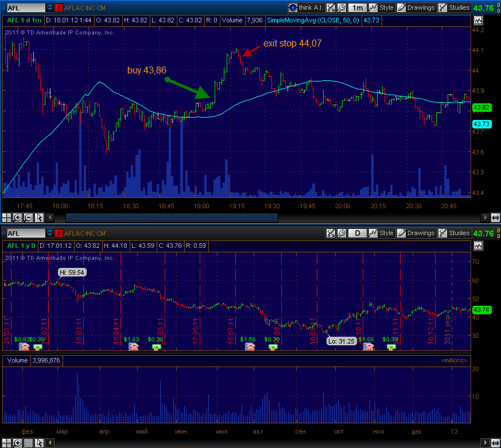
Task: Click the crosshair grid icon under the upper chart
Action: pyautogui.click(x=6, y=218)
